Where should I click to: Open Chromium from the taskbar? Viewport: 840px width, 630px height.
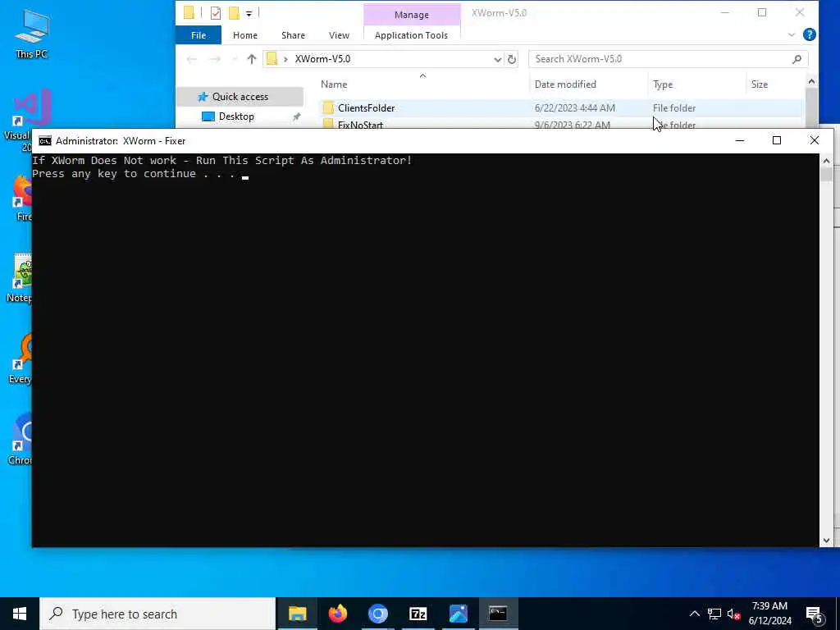pyautogui.click(x=377, y=614)
